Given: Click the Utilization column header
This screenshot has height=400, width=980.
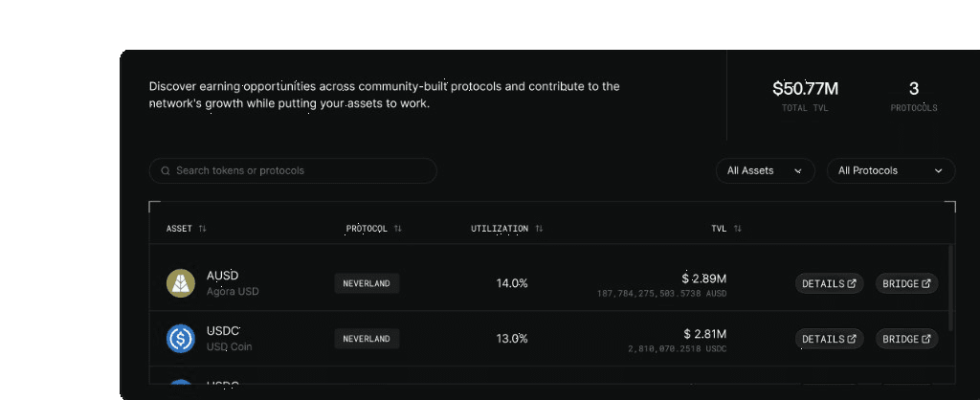Looking at the screenshot, I should (500, 229).
